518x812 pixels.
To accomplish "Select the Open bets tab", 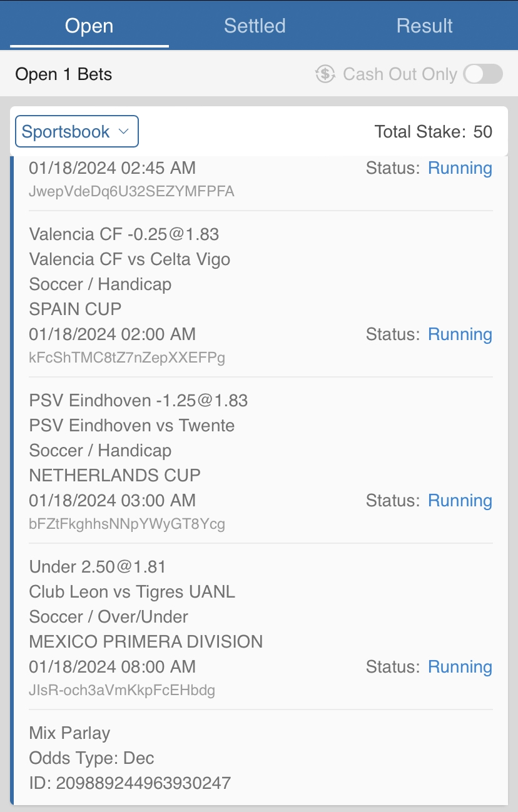I will tap(89, 26).
